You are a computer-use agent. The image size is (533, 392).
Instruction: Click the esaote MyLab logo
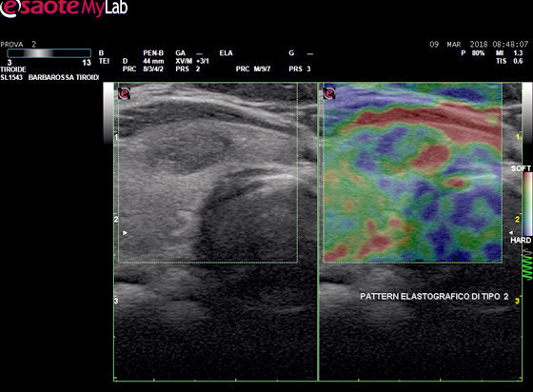(x=64, y=9)
